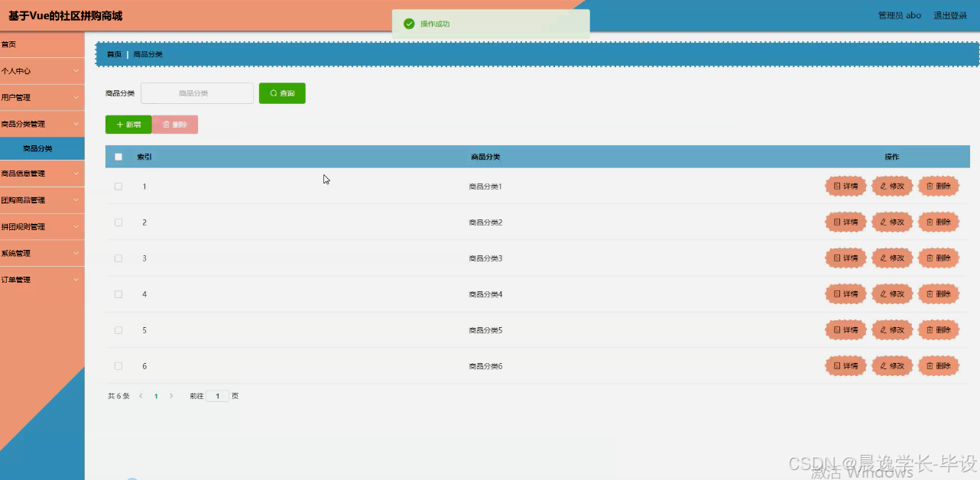Click 退出登录 in the top bar

click(949, 15)
